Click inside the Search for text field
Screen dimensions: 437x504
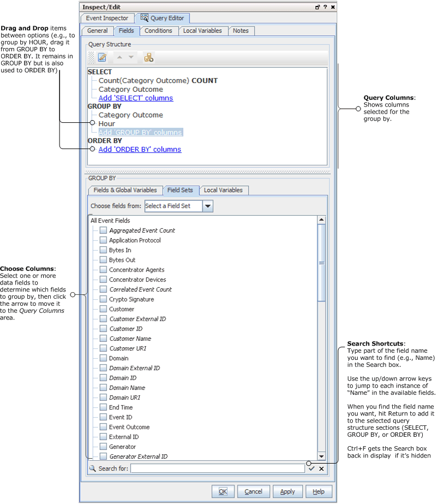[217, 469]
